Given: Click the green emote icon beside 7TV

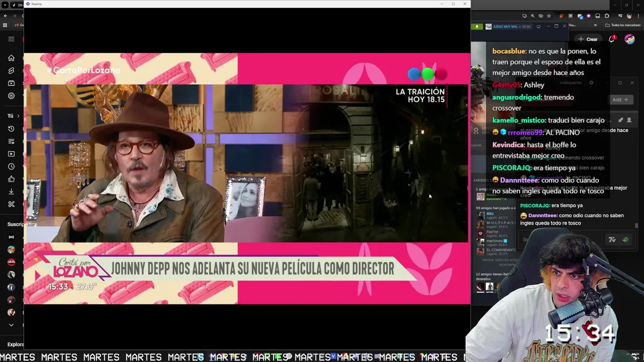Looking at the screenshot, I should coord(625,240).
